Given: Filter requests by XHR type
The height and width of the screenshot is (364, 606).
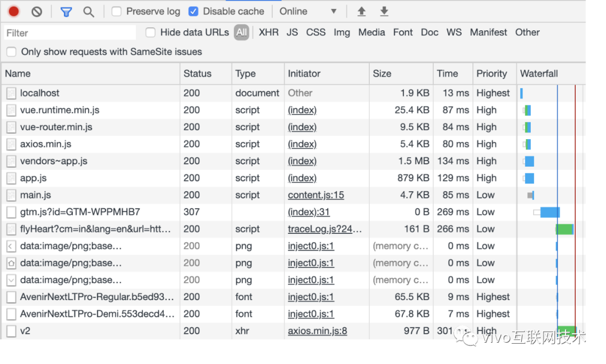Looking at the screenshot, I should click(268, 33).
